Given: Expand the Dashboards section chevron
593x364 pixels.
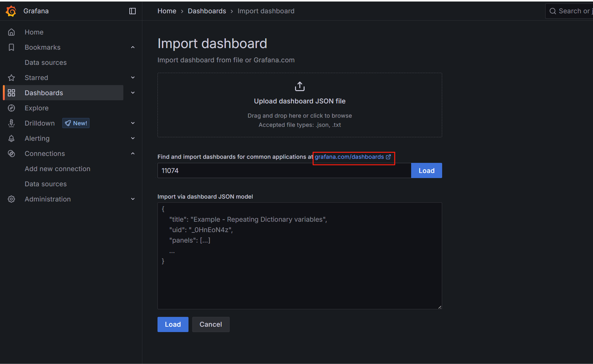Looking at the screenshot, I should (x=133, y=93).
